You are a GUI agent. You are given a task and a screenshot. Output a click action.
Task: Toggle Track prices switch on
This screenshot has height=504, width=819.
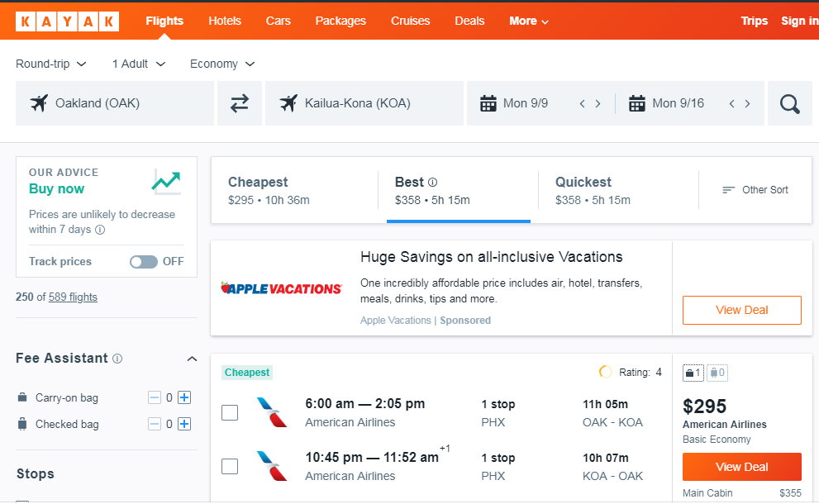click(144, 262)
